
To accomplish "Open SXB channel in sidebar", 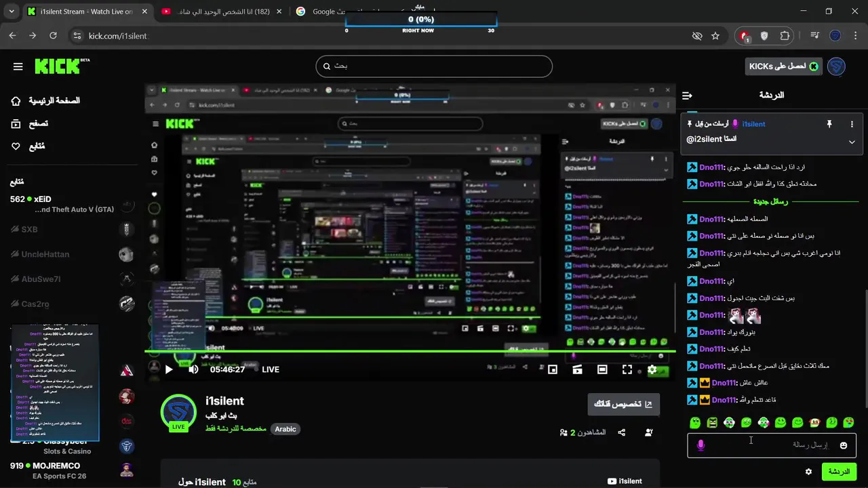I will click(73, 229).
